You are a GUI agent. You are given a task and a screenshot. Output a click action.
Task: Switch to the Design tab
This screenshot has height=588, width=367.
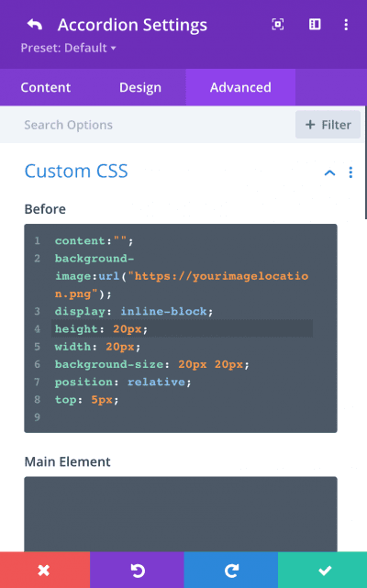point(140,87)
